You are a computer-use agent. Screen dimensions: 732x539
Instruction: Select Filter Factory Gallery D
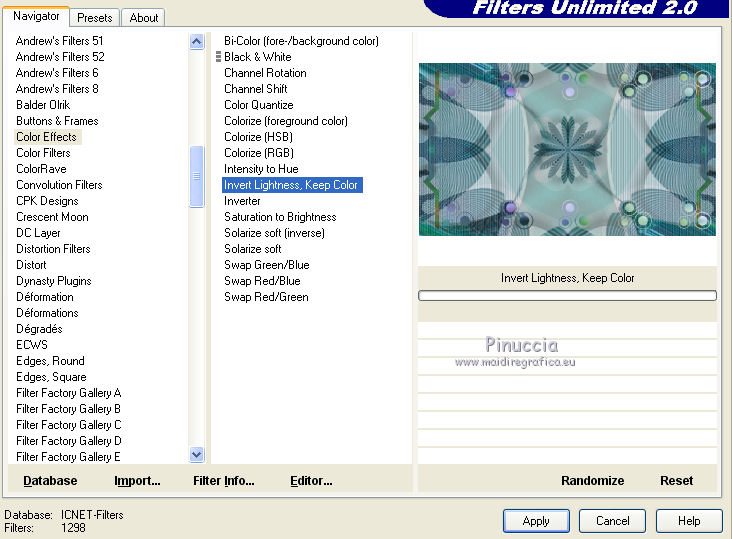coord(69,441)
